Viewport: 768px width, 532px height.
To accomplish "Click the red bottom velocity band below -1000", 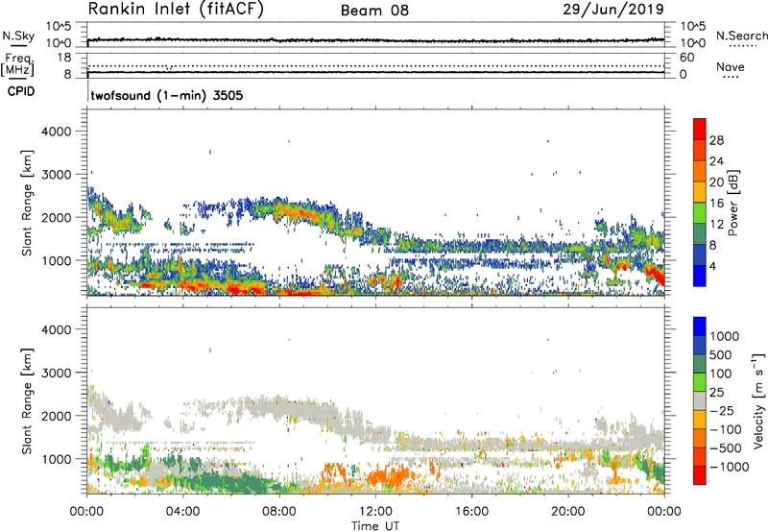I will pyautogui.click(x=700, y=475).
